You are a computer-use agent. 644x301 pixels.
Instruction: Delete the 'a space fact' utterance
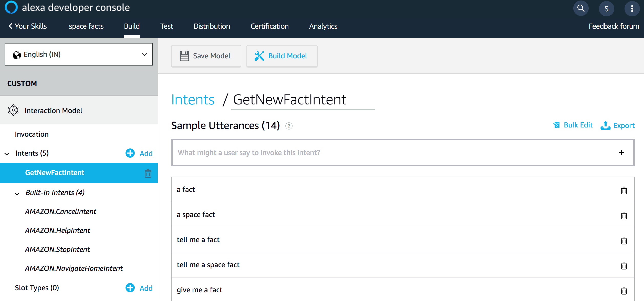pyautogui.click(x=624, y=215)
